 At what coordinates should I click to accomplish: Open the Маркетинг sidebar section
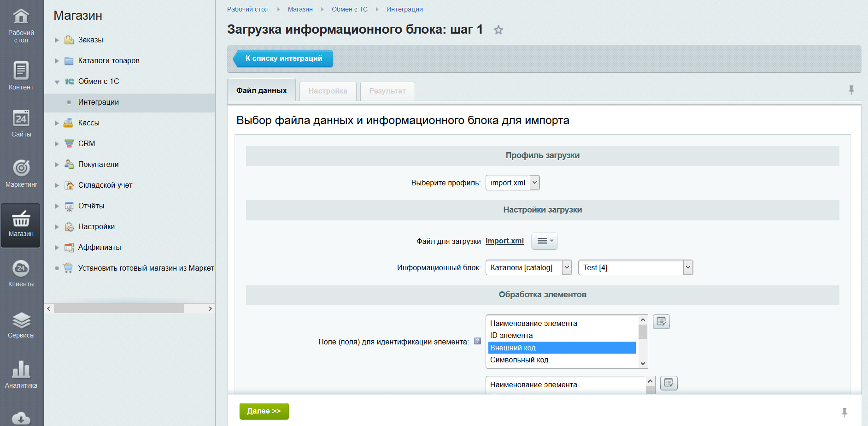[x=21, y=173]
